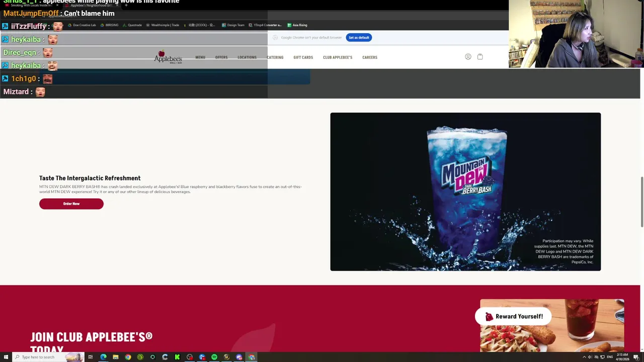Open the green K app in taskbar
The image size is (644, 362).
[x=177, y=357]
